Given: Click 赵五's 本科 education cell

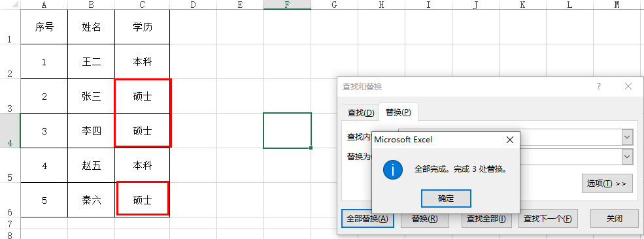Looking at the screenshot, I should (142, 166).
